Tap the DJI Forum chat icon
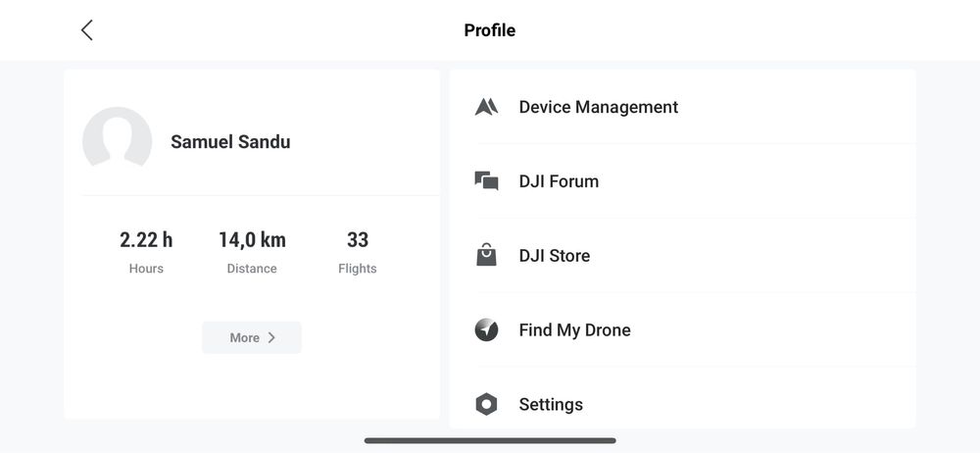This screenshot has width=980, height=453. (x=486, y=181)
